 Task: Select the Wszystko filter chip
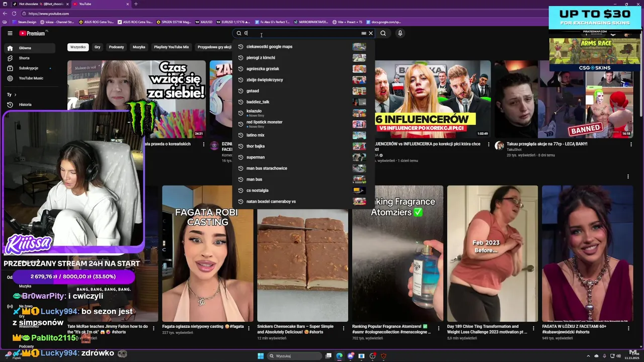coord(78,47)
